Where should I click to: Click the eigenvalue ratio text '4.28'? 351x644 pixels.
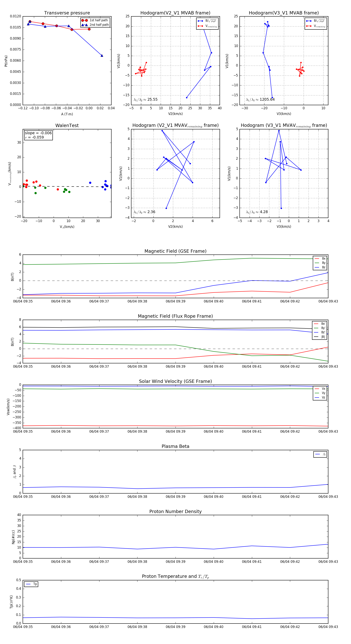tap(264, 212)
